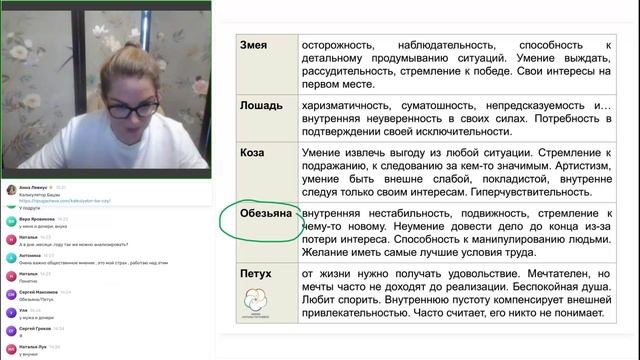Click the Коза description starting 'Умение извлечь выгоду'
Viewport: 640px width, 360px height.
tap(456, 172)
